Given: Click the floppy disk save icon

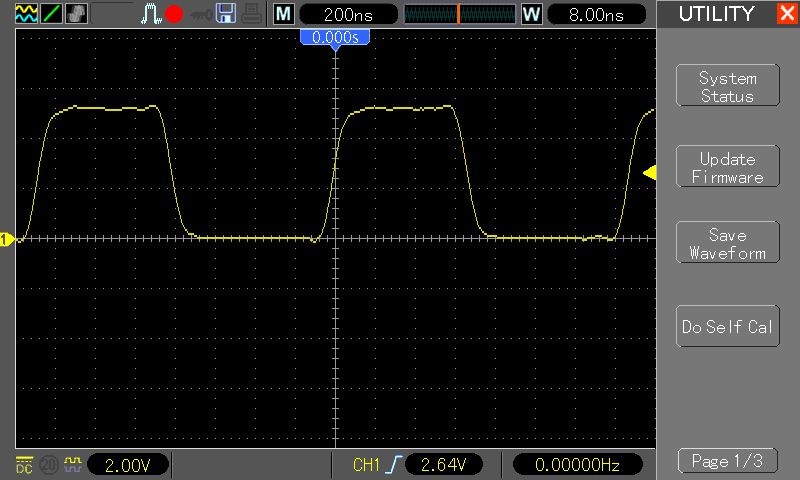Looking at the screenshot, I should tap(226, 14).
